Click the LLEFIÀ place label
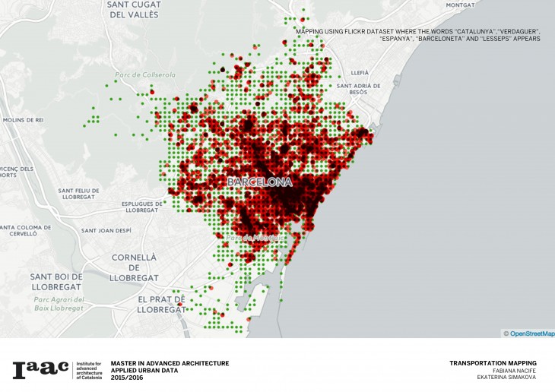This screenshot has width=555, height=392. click(x=359, y=73)
